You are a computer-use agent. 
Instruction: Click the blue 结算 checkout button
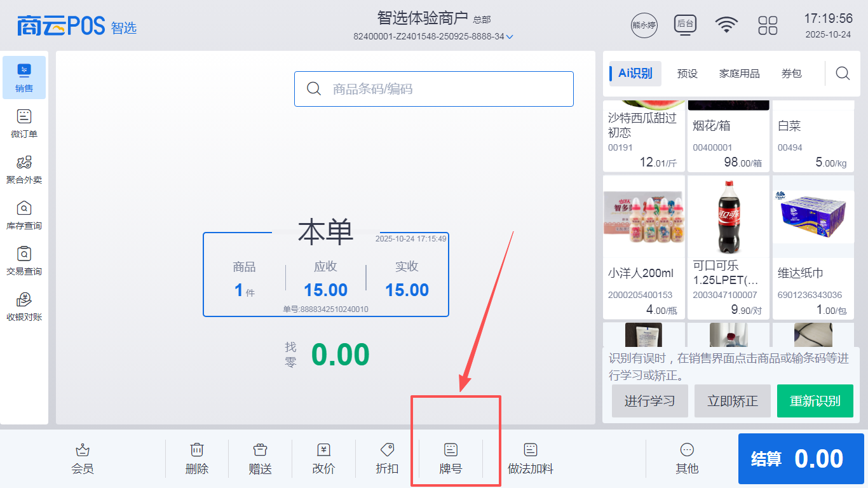click(x=801, y=459)
